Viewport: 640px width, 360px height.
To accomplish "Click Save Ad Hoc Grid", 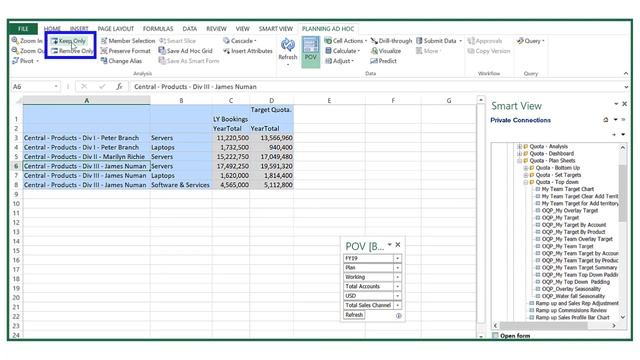I will [x=186, y=51].
